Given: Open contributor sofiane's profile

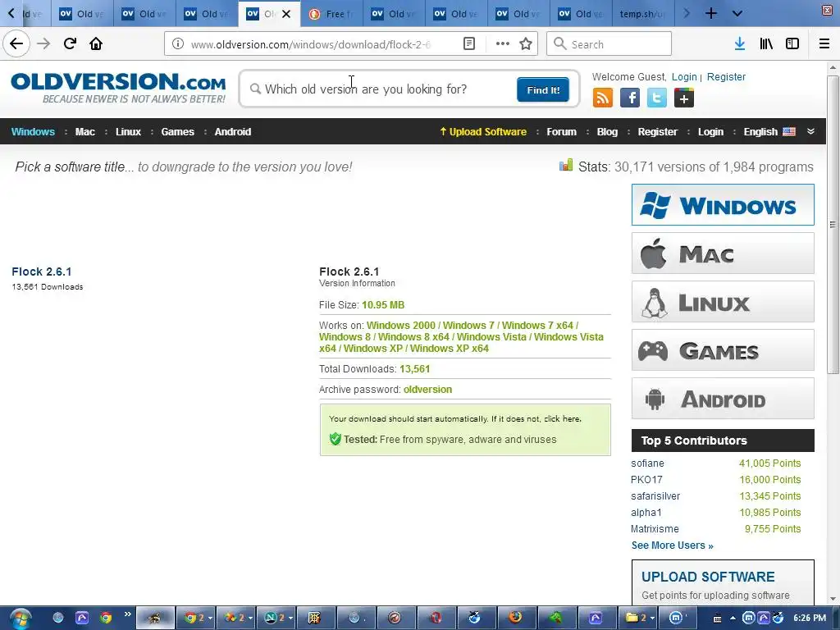Looking at the screenshot, I should (647, 463).
